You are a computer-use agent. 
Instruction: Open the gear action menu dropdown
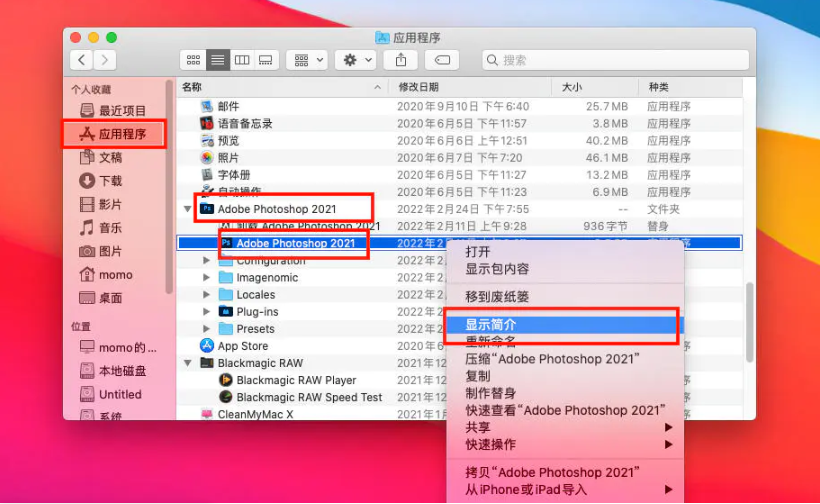pos(355,60)
